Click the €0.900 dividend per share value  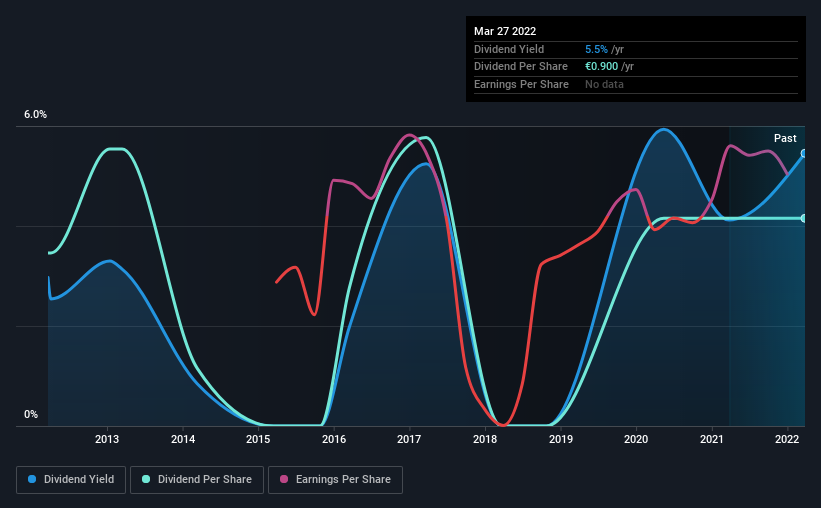coord(602,67)
